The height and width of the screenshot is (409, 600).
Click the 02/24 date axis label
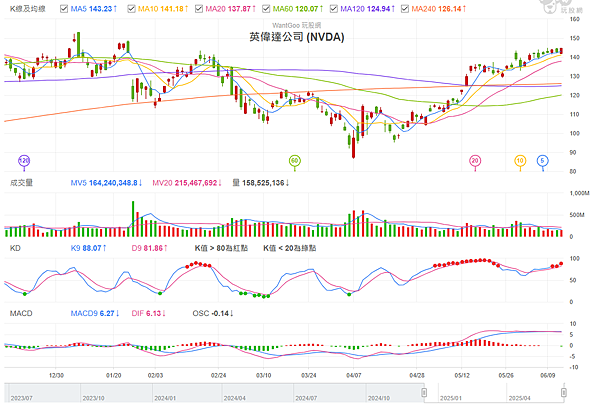218,376
